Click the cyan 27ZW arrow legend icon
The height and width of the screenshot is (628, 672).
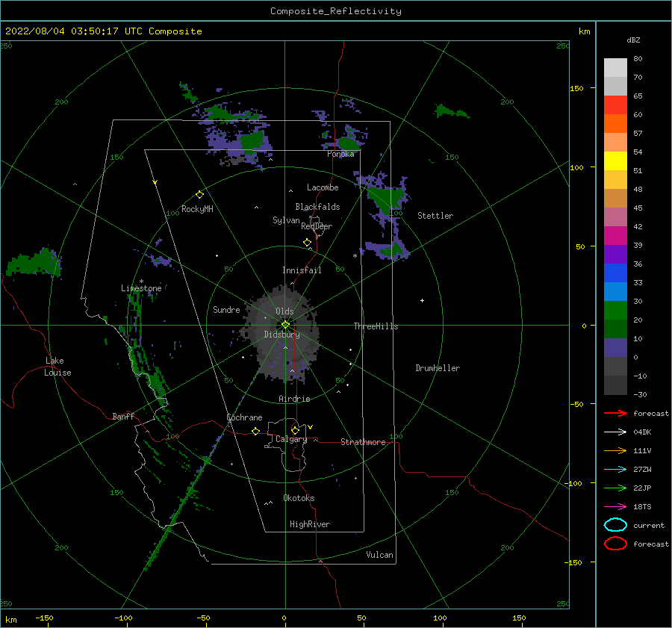(x=615, y=470)
